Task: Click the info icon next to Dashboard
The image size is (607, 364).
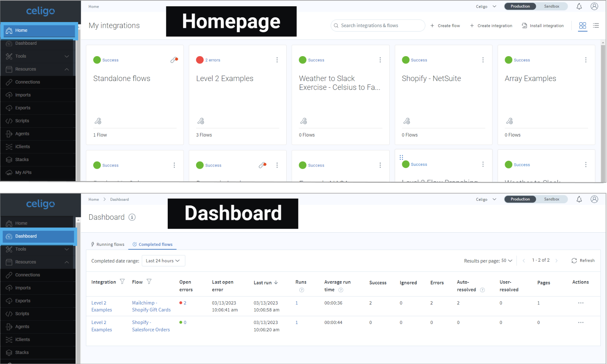Action: [x=132, y=217]
